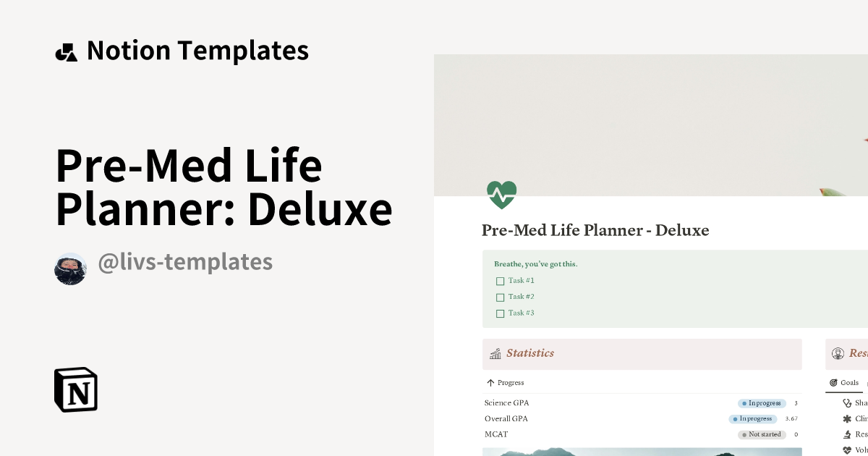Click the microscope Research icon

tap(847, 434)
